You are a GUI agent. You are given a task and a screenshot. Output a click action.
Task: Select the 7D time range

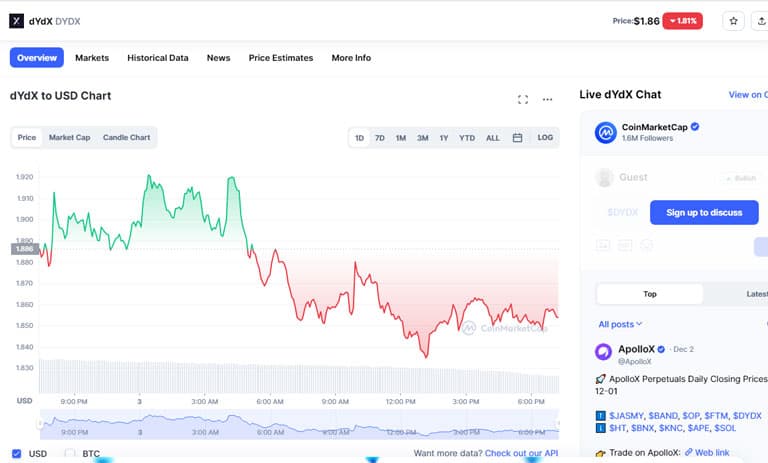[380, 138]
